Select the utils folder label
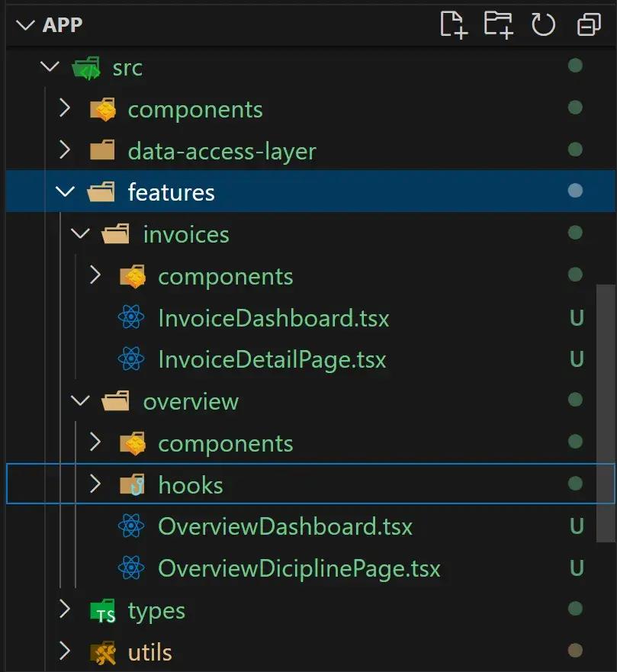The width and height of the screenshot is (617, 672). (x=150, y=652)
